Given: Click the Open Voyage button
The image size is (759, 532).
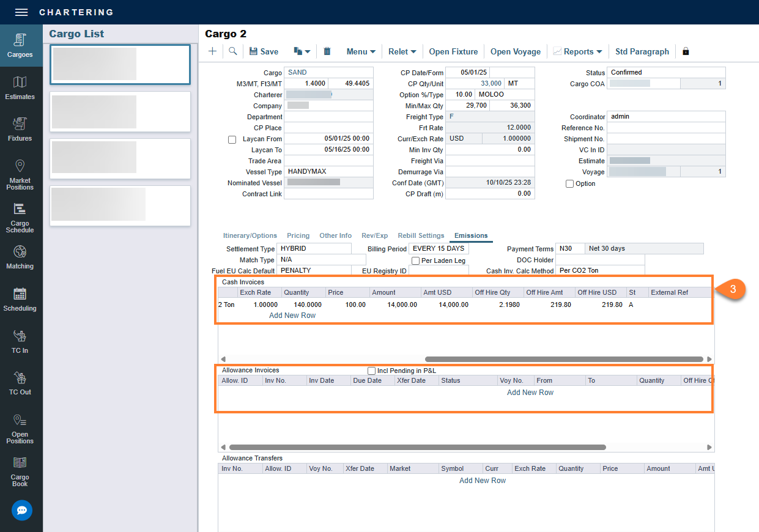Looking at the screenshot, I should [516, 51].
